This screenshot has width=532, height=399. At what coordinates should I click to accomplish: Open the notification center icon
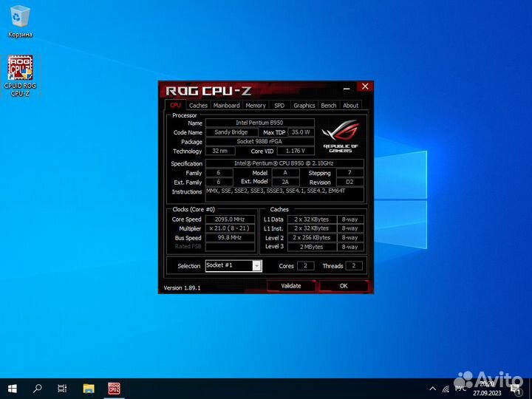[x=516, y=389]
